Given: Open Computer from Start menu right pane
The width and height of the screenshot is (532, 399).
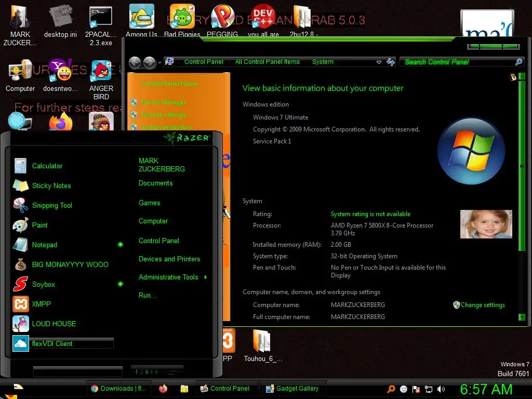Looking at the screenshot, I should [153, 221].
